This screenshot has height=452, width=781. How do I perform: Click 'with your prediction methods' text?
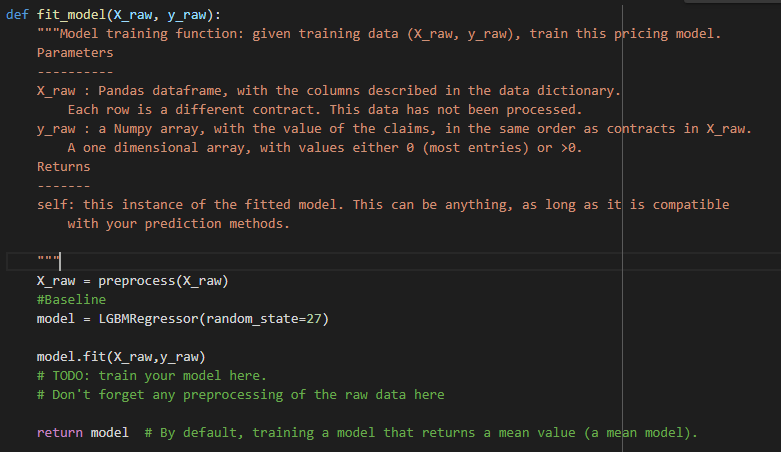(178, 224)
